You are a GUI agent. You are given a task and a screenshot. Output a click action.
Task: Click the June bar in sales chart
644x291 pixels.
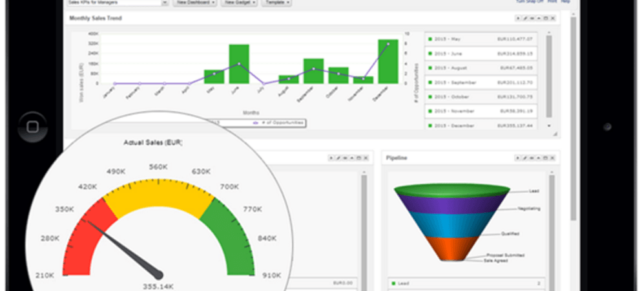pos(239,64)
